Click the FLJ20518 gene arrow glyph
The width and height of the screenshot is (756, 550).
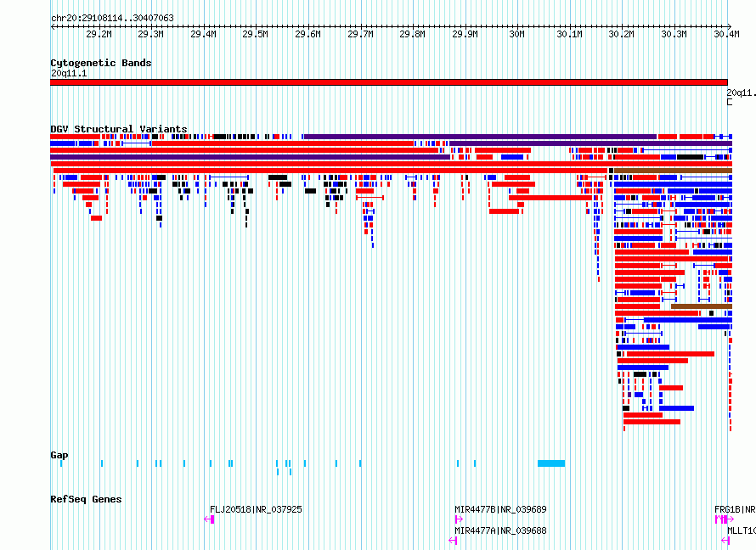point(209,519)
